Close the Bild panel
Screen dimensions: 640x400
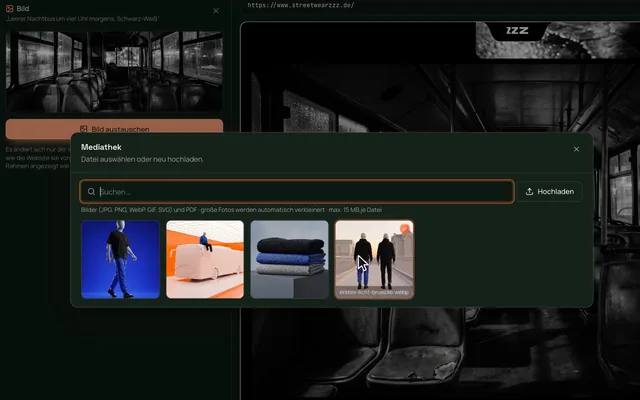[x=216, y=11]
